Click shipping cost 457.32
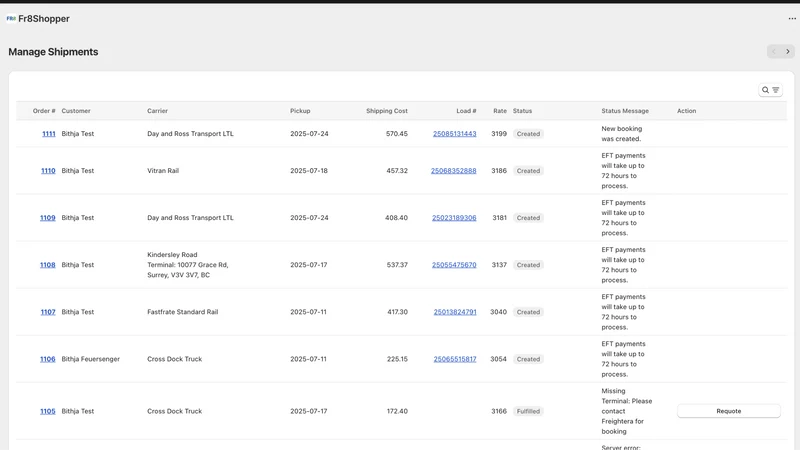800x450 pixels. [x=397, y=170]
